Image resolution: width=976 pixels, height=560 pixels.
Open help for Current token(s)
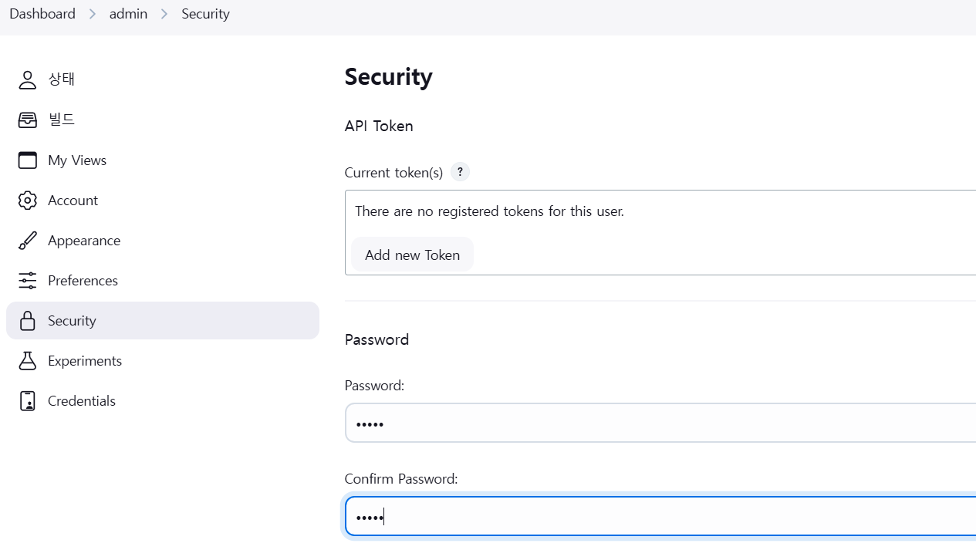point(460,172)
